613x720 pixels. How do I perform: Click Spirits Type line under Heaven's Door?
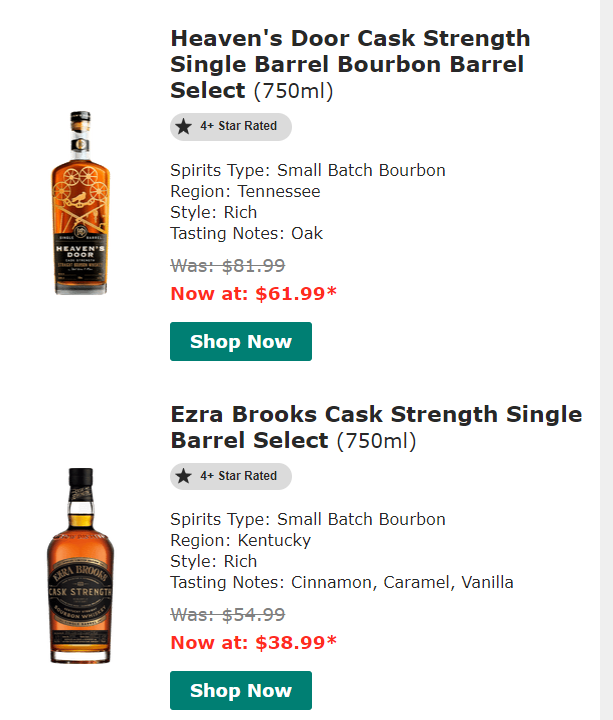click(x=308, y=170)
